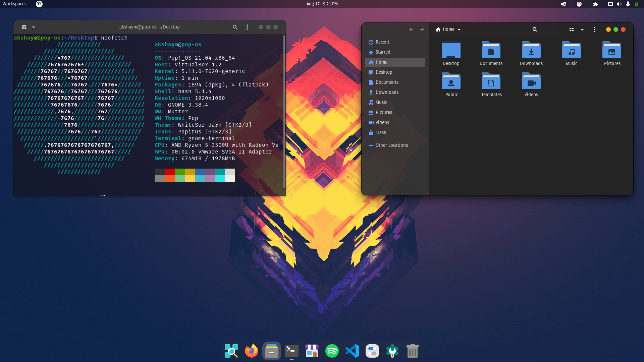Screen dimensions: 644x362
Task: Search files in the Nautilus file manager
Action: pyautogui.click(x=535, y=29)
